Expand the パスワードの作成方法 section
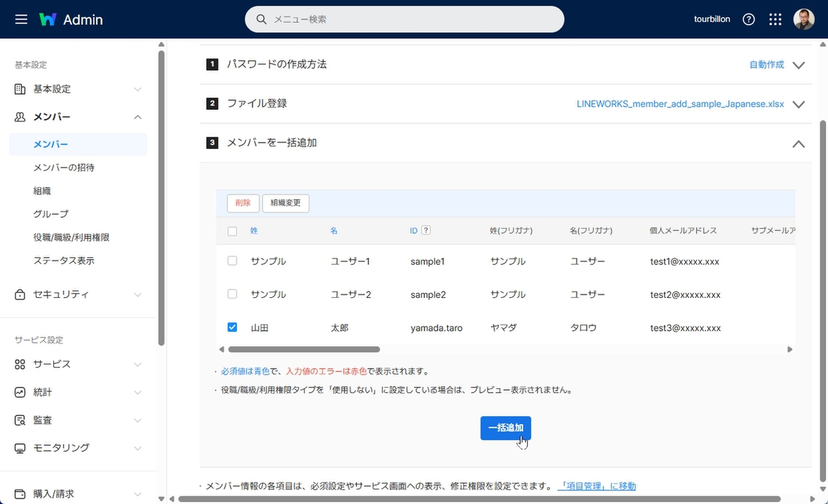828x504 pixels. [x=798, y=65]
